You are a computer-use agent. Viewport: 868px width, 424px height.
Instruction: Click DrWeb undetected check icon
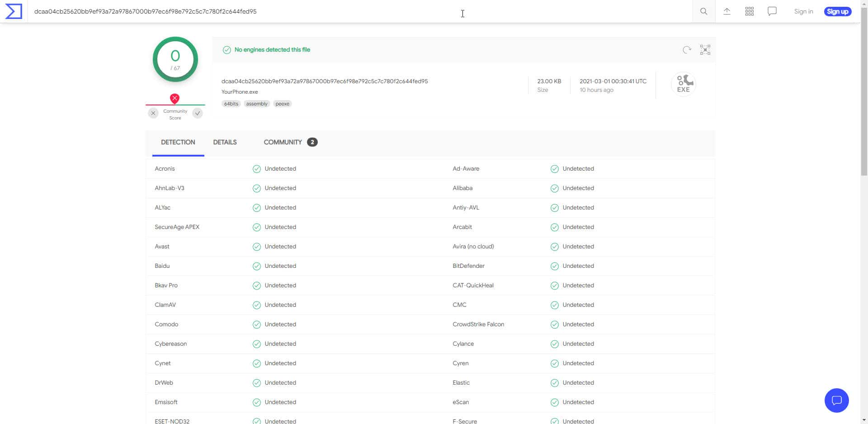pyautogui.click(x=256, y=383)
